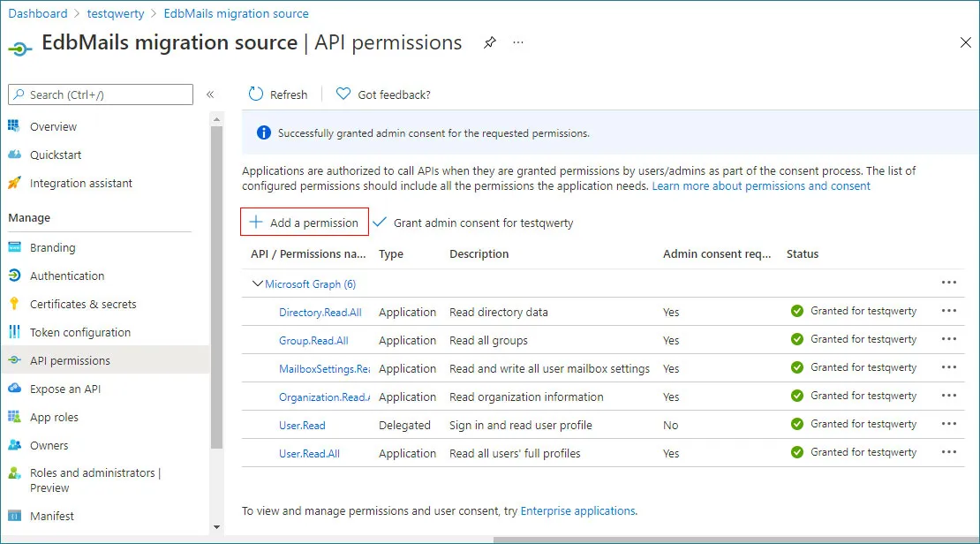980x544 pixels.
Task: Open ellipsis menu for Directory.Read.All row
Action: click(949, 311)
